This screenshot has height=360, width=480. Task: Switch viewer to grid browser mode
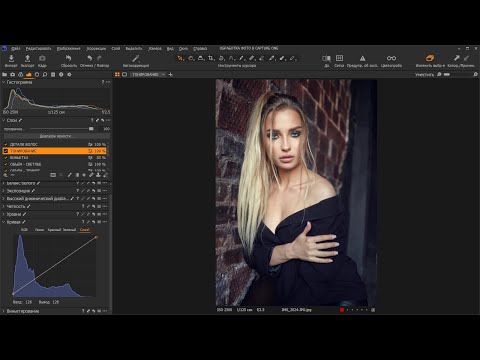117,75
